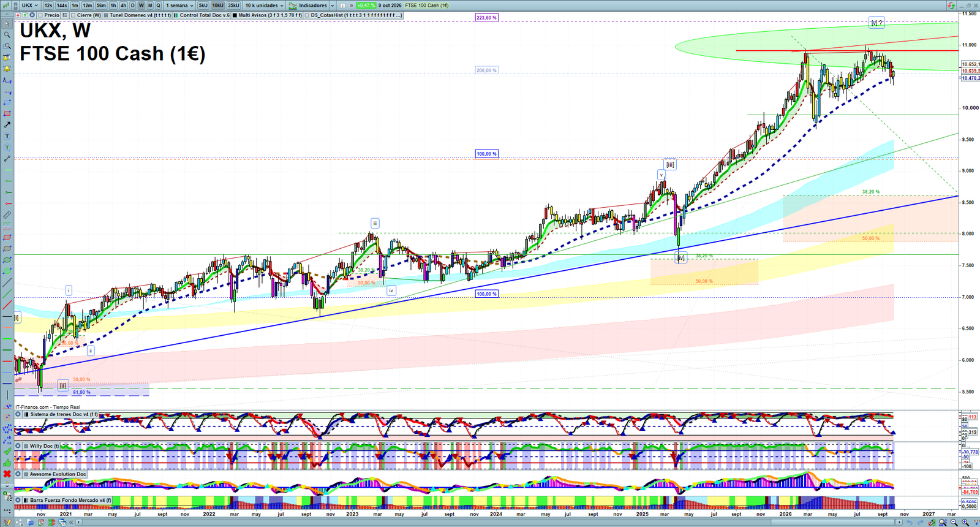
Task: Expand the Indicadores dropdown arrow
Action: tap(333, 6)
